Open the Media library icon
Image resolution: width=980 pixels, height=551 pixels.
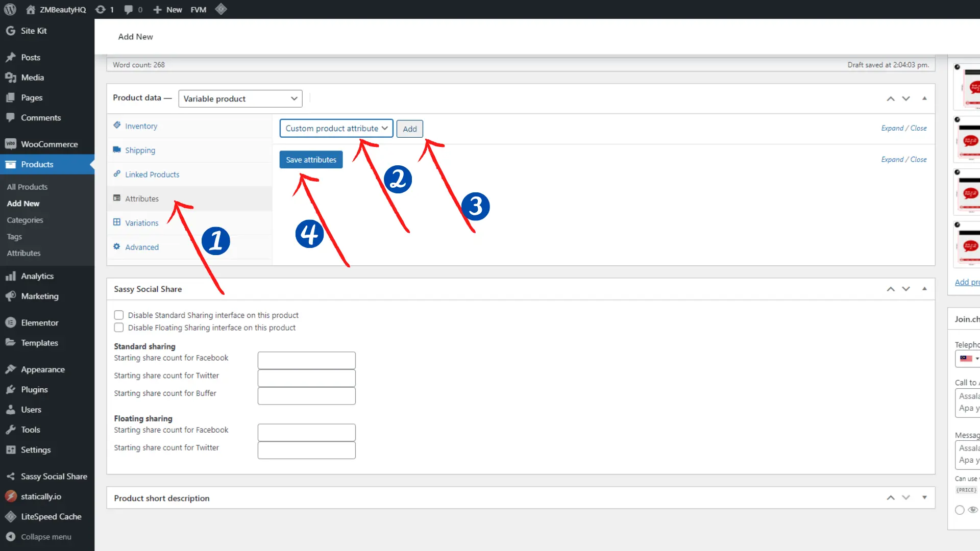pyautogui.click(x=11, y=78)
